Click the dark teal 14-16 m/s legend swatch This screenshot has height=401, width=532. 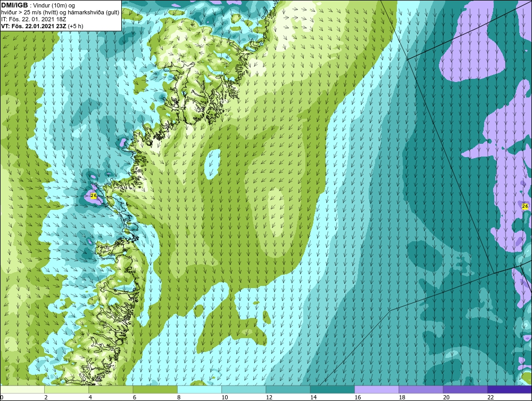point(332,389)
